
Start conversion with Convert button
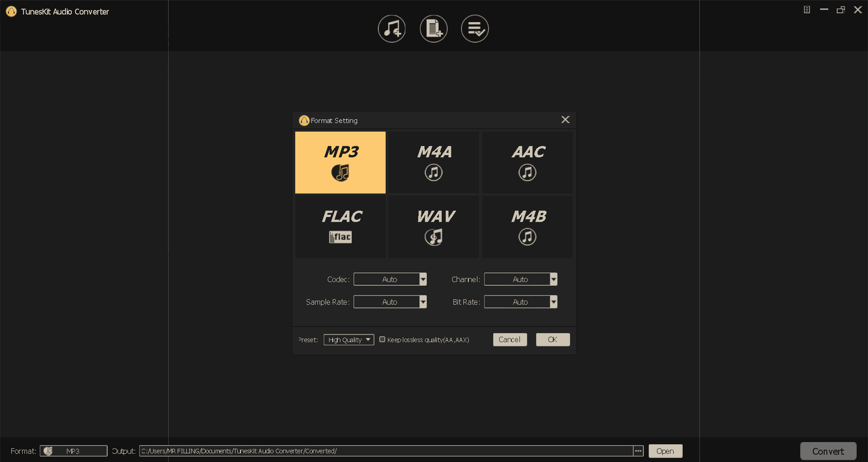pyautogui.click(x=828, y=451)
